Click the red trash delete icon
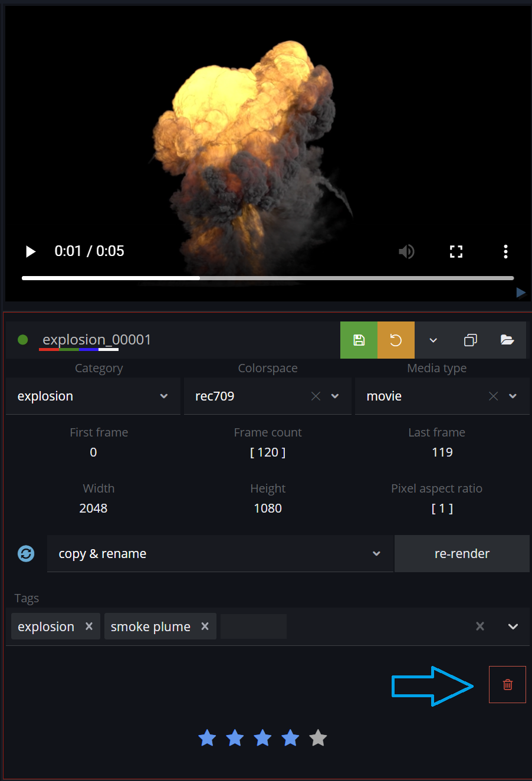 507,684
